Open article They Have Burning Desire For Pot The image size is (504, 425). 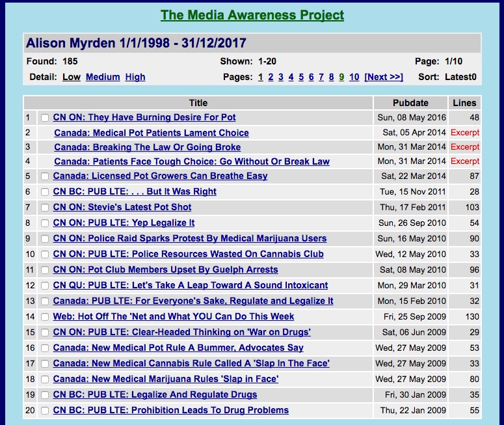(144, 117)
